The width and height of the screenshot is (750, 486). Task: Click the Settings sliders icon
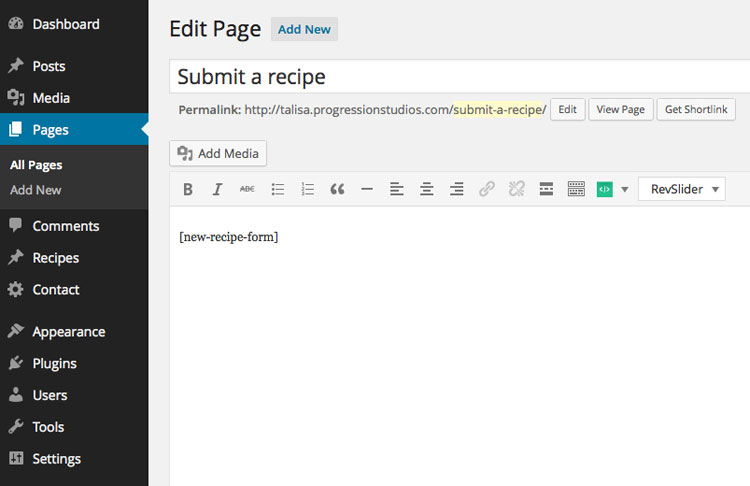pyautogui.click(x=16, y=458)
